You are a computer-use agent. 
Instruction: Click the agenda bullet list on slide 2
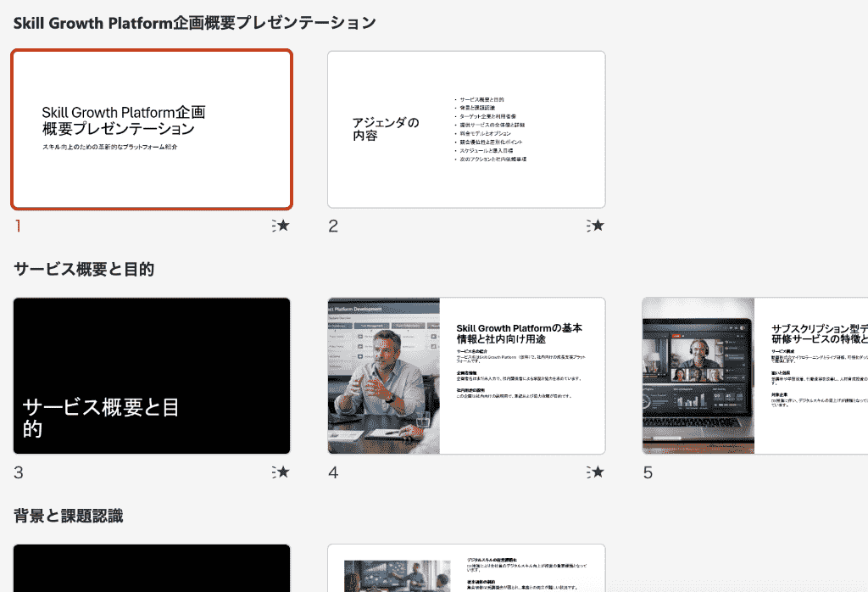point(492,129)
